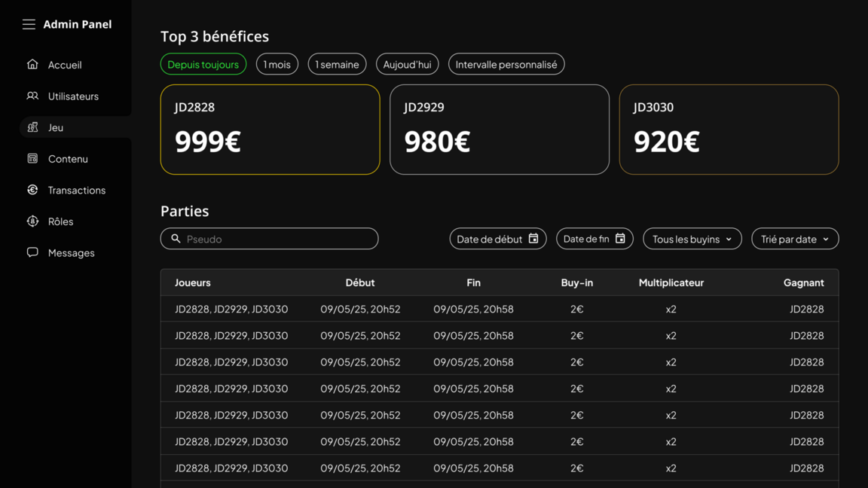Click the Jeu chess piece icon

coord(32,127)
